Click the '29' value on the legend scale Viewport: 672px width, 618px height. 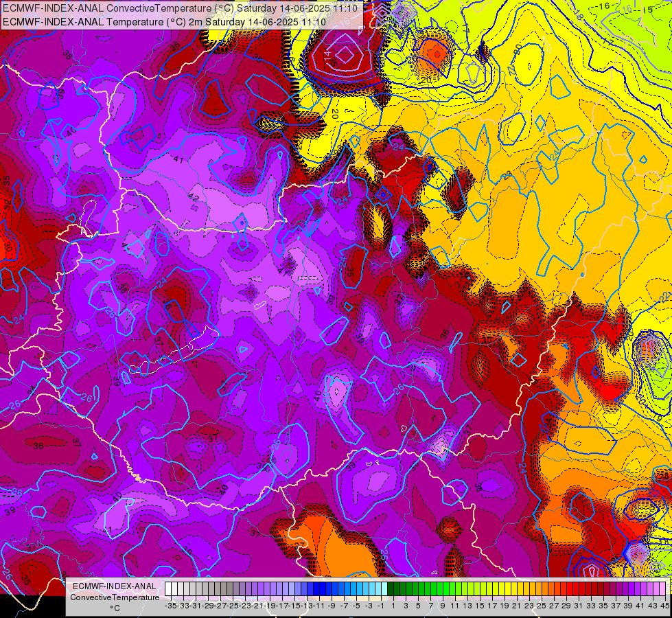(x=566, y=606)
